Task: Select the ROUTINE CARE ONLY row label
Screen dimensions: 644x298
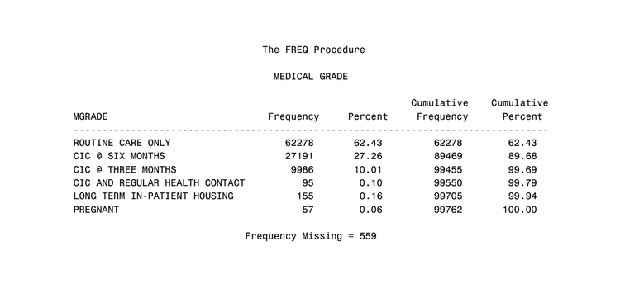Action: click(122, 143)
